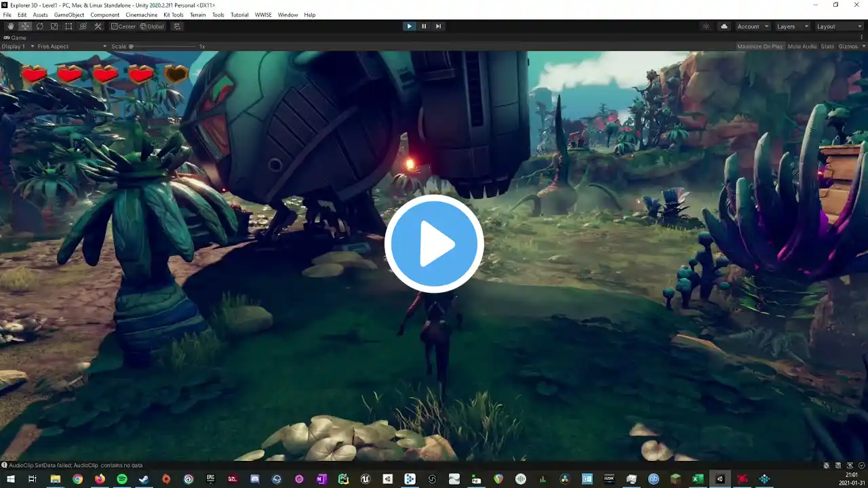Open the GameObject menu

pos(69,15)
